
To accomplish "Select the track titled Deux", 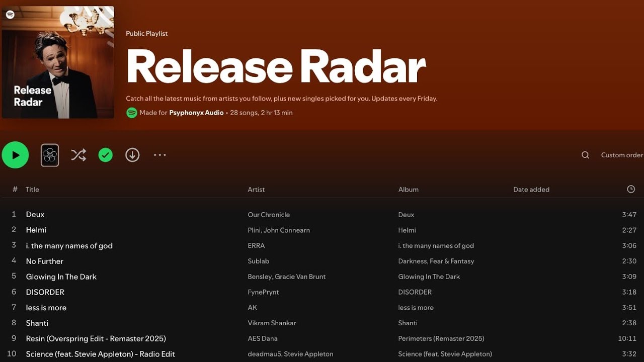I will point(35,214).
